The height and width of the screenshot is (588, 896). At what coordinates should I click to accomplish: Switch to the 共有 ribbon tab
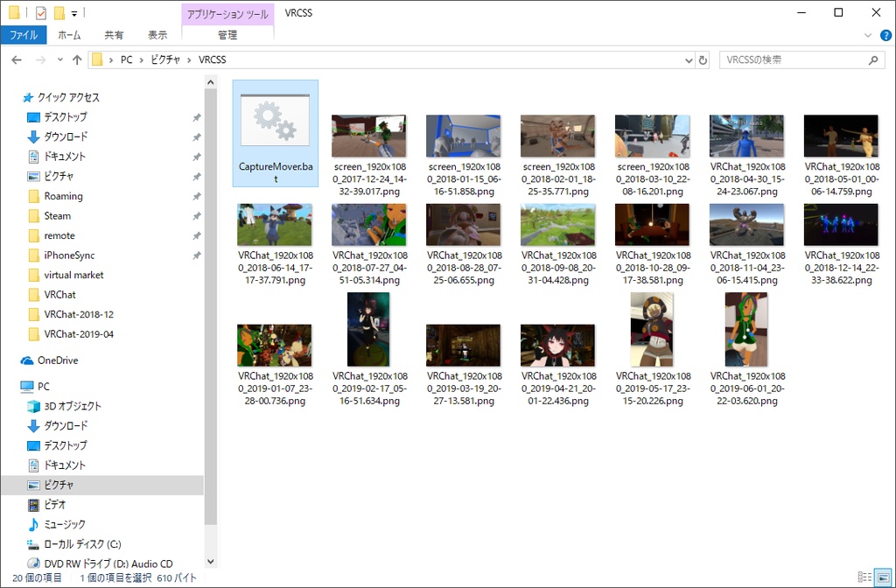point(114,35)
